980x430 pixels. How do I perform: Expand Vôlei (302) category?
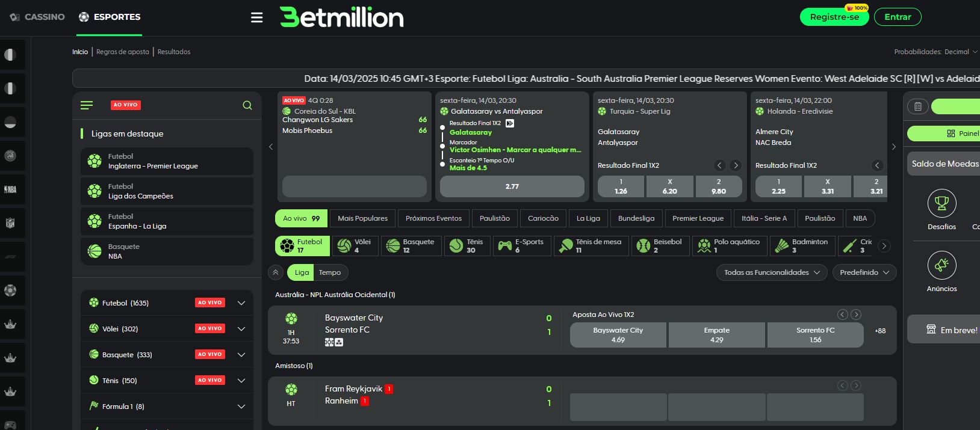[241, 329]
